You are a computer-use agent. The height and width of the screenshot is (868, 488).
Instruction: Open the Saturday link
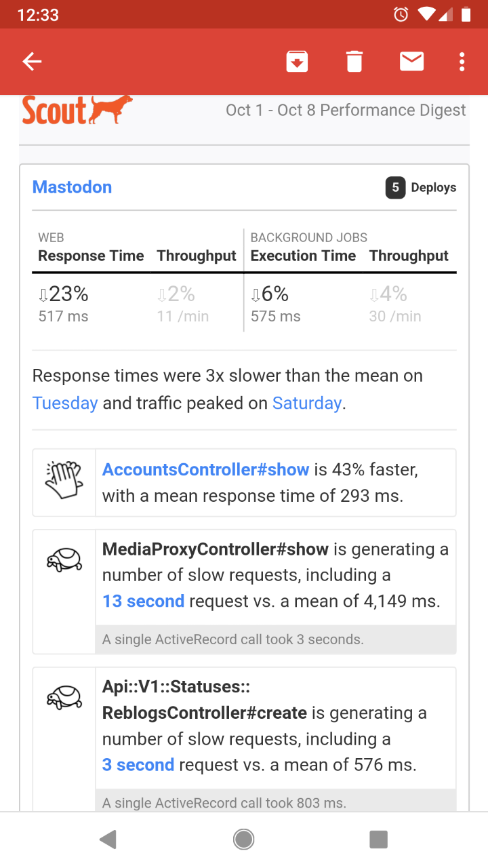pos(306,403)
